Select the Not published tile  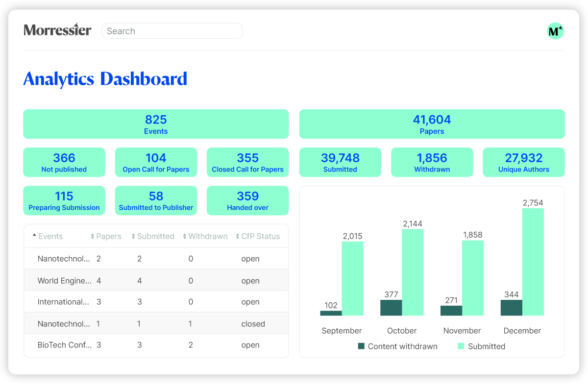pos(64,162)
